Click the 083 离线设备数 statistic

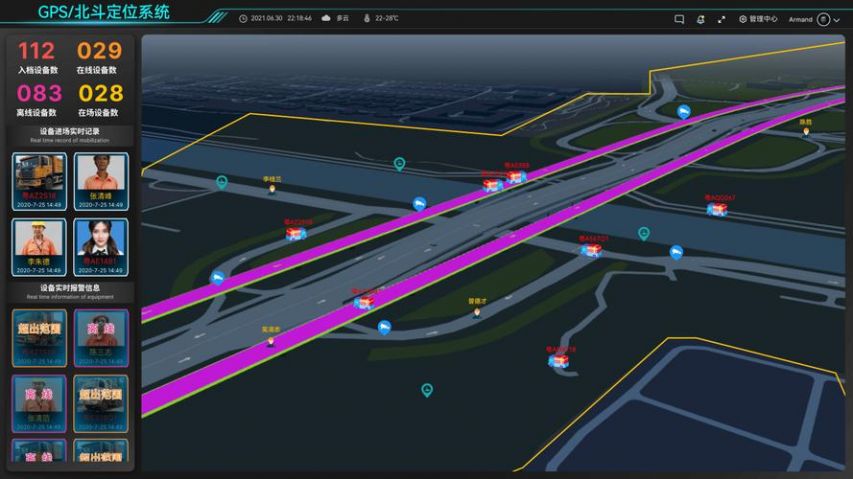(38, 100)
